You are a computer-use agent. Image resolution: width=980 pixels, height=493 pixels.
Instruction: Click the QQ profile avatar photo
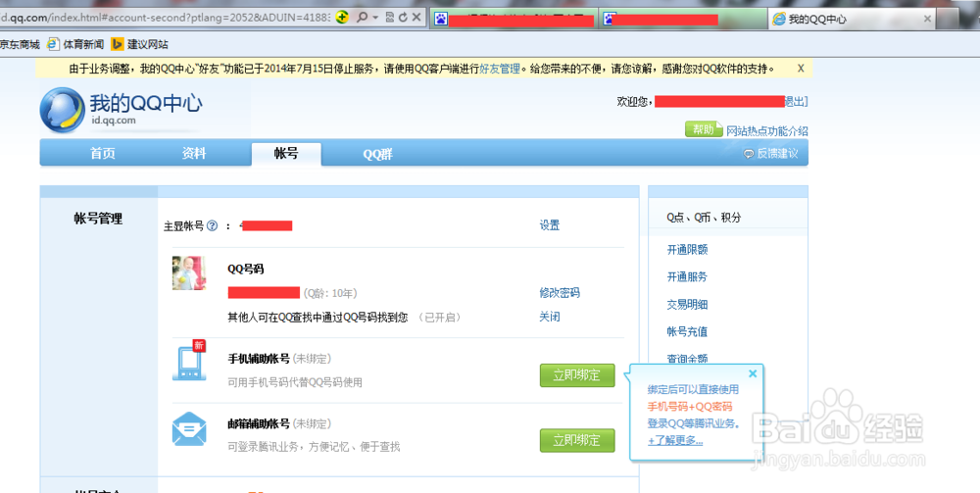pyautogui.click(x=189, y=273)
